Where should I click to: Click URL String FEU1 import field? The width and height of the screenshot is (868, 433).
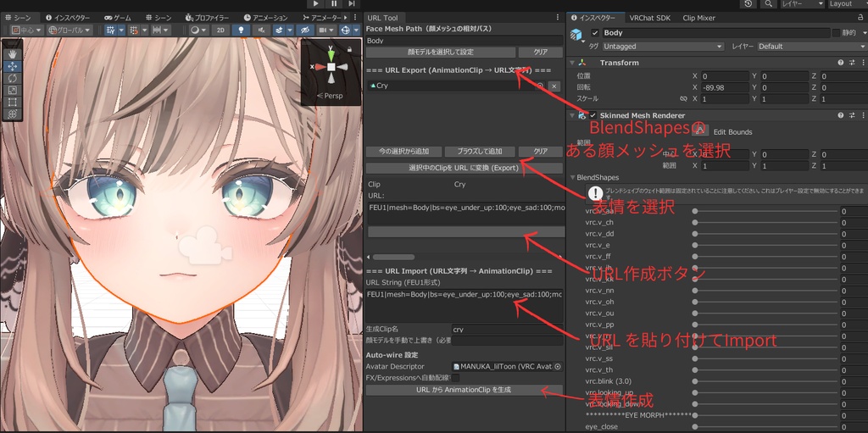(464, 304)
